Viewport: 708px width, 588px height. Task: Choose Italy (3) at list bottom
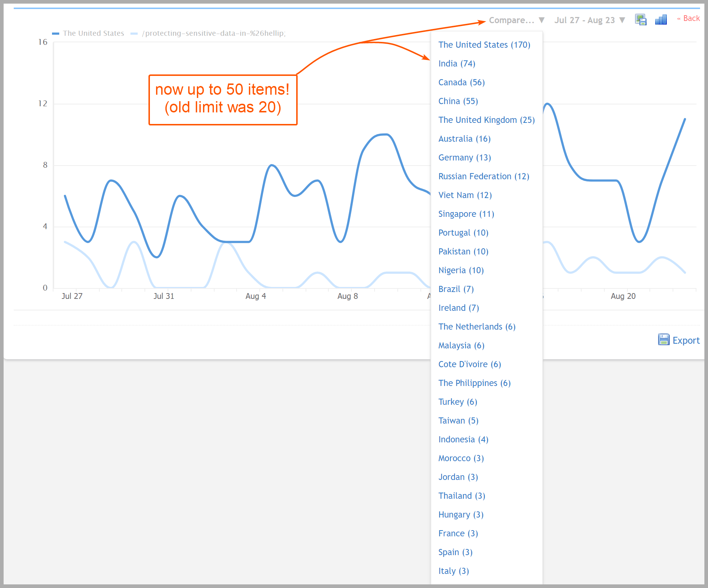tap(453, 571)
